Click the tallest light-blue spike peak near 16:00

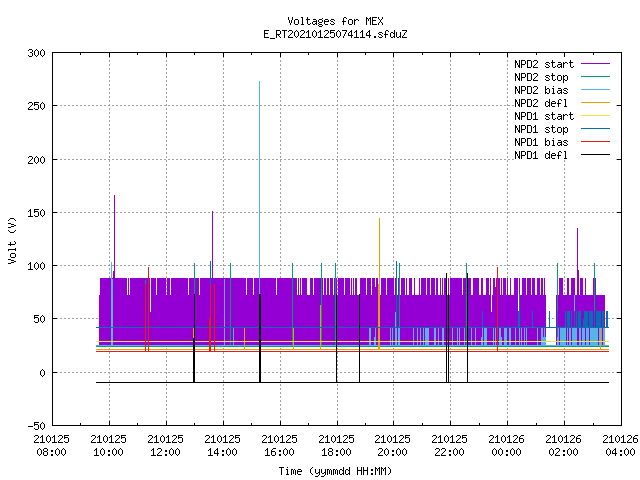(x=259, y=82)
